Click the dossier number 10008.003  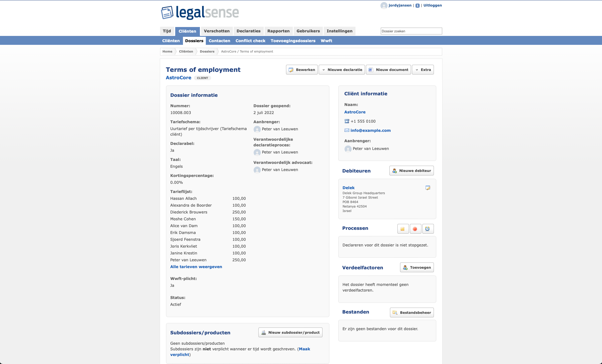tap(181, 113)
